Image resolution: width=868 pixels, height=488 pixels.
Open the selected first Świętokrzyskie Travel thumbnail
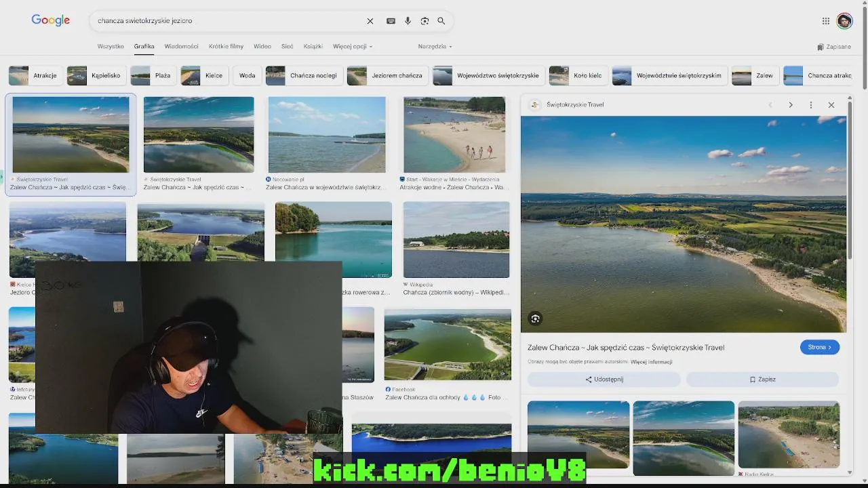(71, 134)
